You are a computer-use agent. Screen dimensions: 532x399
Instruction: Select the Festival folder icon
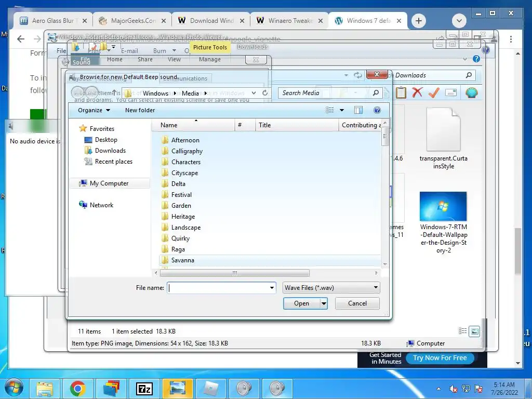(165, 195)
